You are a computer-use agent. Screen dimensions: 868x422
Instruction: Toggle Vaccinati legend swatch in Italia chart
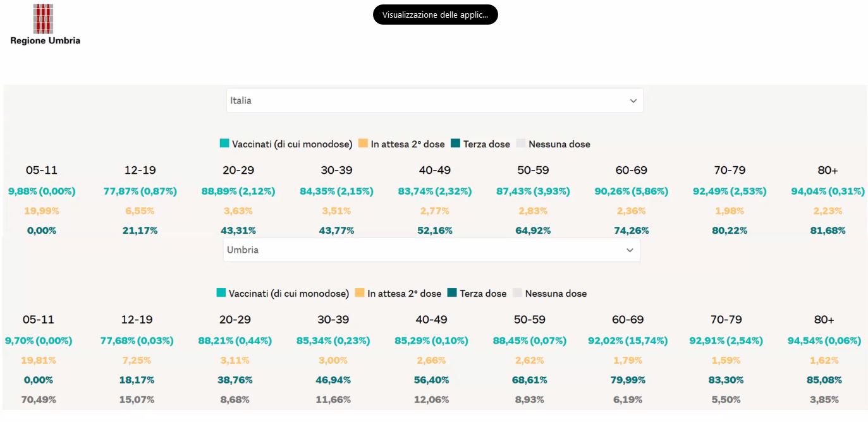[x=224, y=143]
